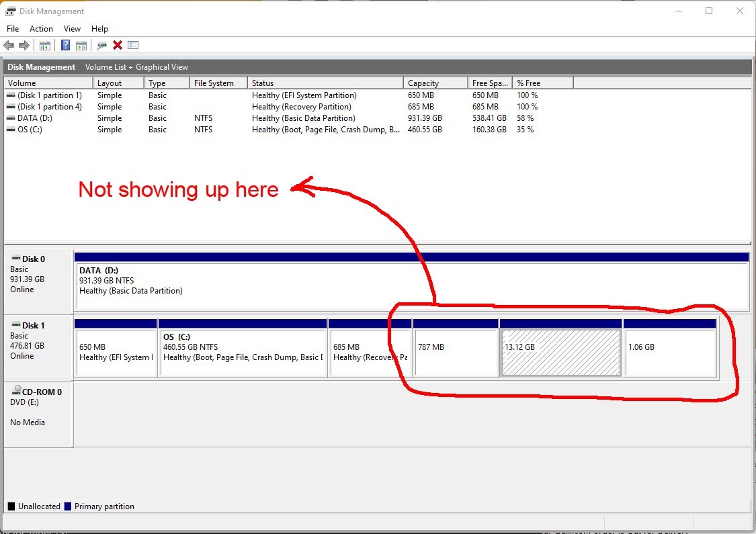Click the CD-ROM 0 disc icon
This screenshot has height=534, width=756.
(x=16, y=390)
